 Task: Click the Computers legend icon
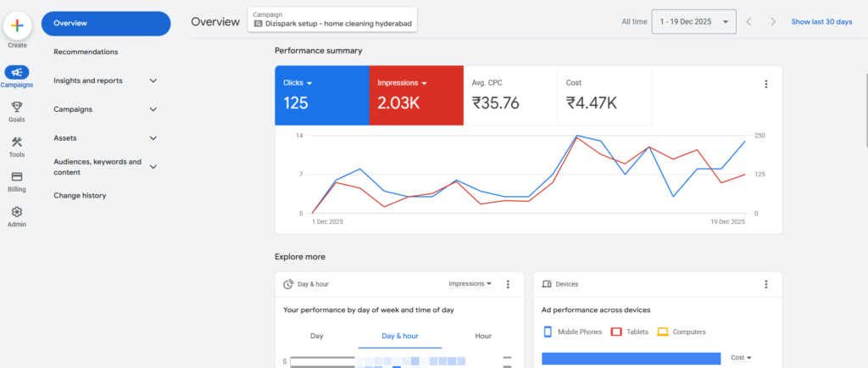tap(663, 332)
